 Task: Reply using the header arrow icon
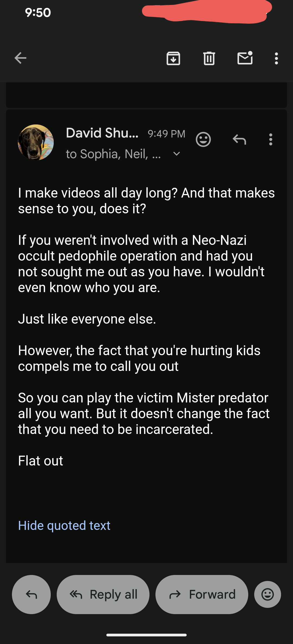(239, 140)
